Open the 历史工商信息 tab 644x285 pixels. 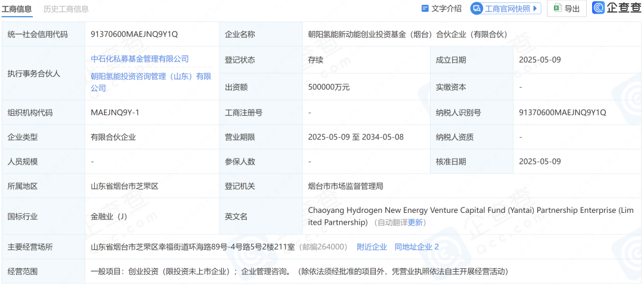pyautogui.click(x=66, y=8)
